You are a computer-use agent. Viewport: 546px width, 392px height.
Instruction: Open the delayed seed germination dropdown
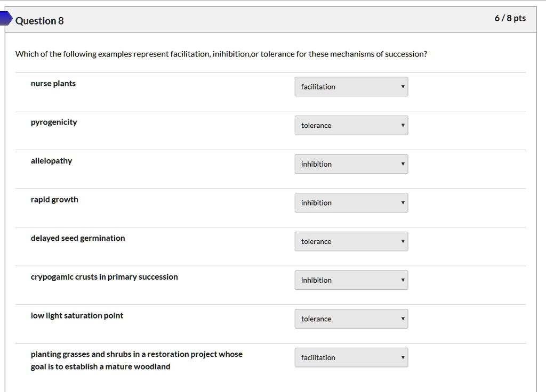tap(351, 241)
